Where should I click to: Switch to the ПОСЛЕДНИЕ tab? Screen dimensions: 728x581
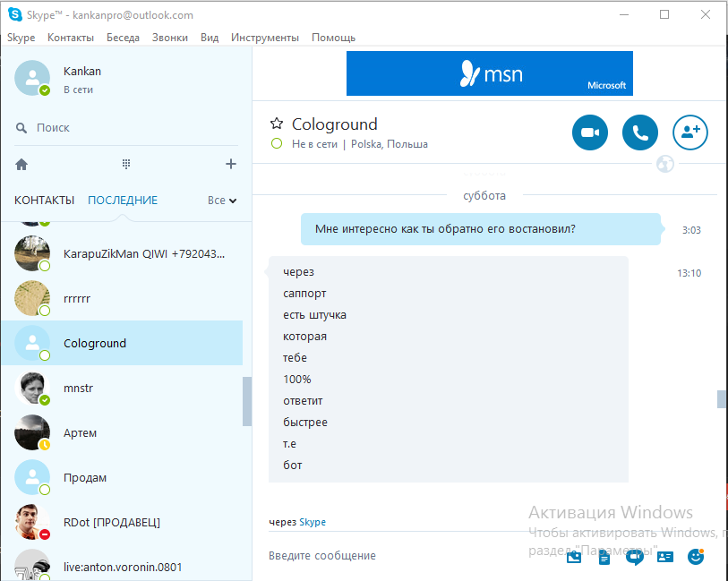coord(123,201)
